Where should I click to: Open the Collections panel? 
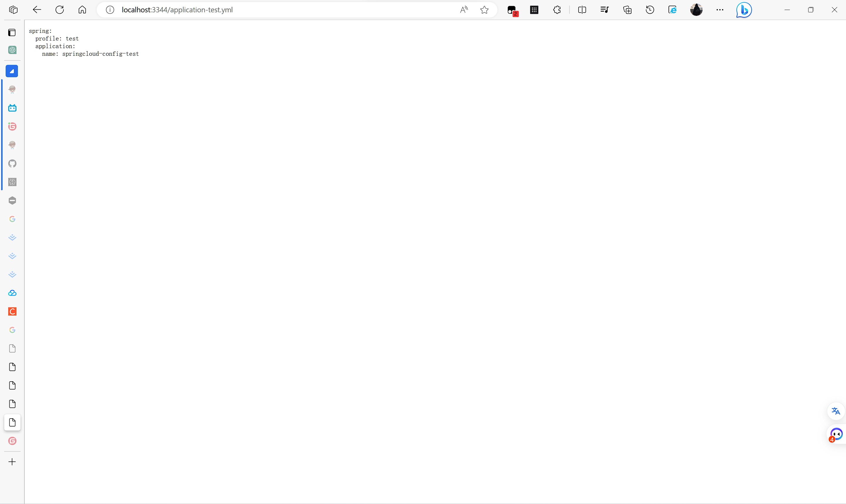point(627,10)
